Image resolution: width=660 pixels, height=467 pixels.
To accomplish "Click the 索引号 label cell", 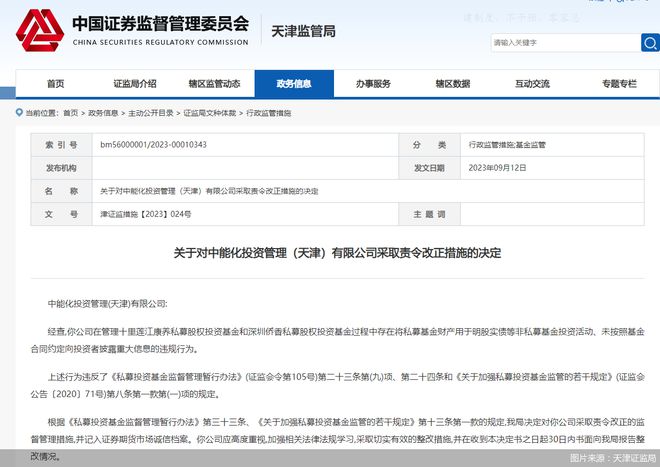I will 61,145.
